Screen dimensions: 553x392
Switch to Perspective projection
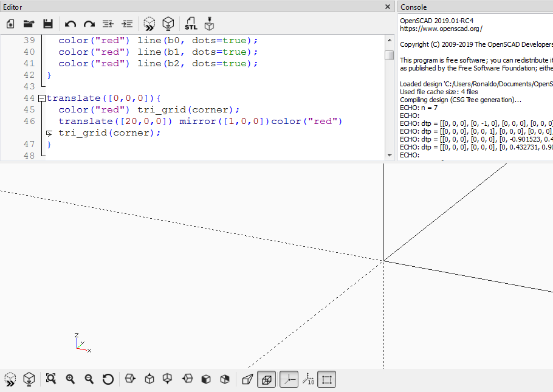pyautogui.click(x=247, y=379)
